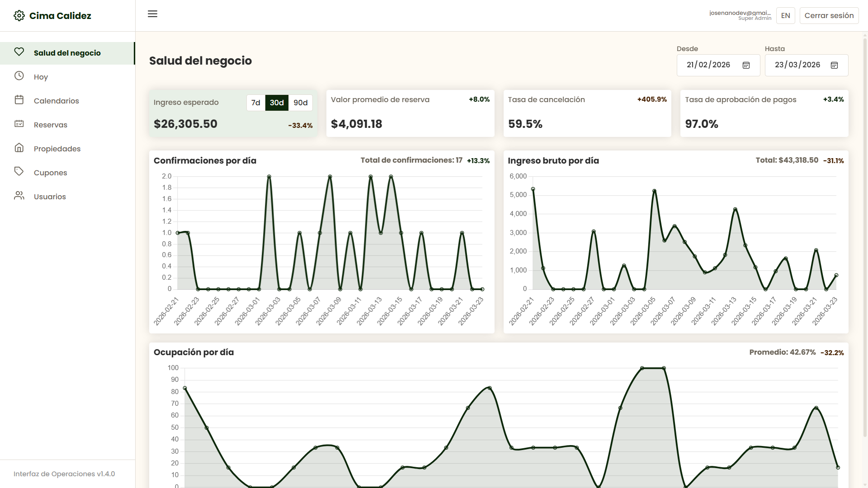Click the Hasta date field 23/03/2026
Image resolution: width=868 pixels, height=488 pixels.
pos(807,65)
